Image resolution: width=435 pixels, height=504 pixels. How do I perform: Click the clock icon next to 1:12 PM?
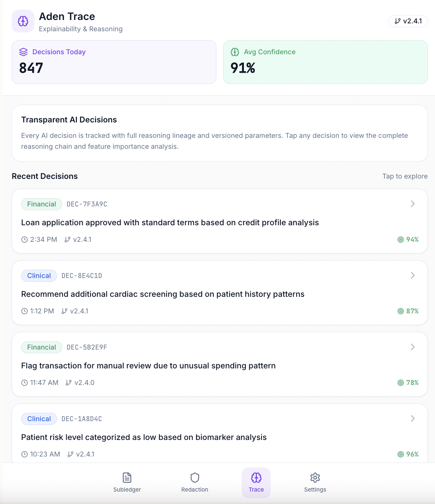tap(25, 311)
